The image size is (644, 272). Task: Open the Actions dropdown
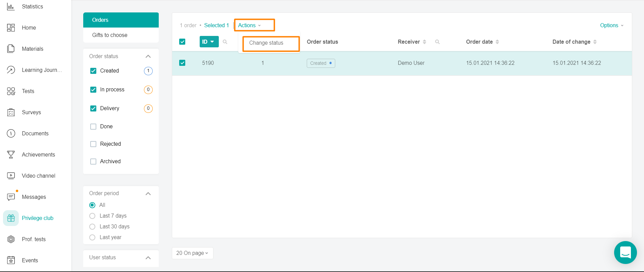click(x=249, y=25)
